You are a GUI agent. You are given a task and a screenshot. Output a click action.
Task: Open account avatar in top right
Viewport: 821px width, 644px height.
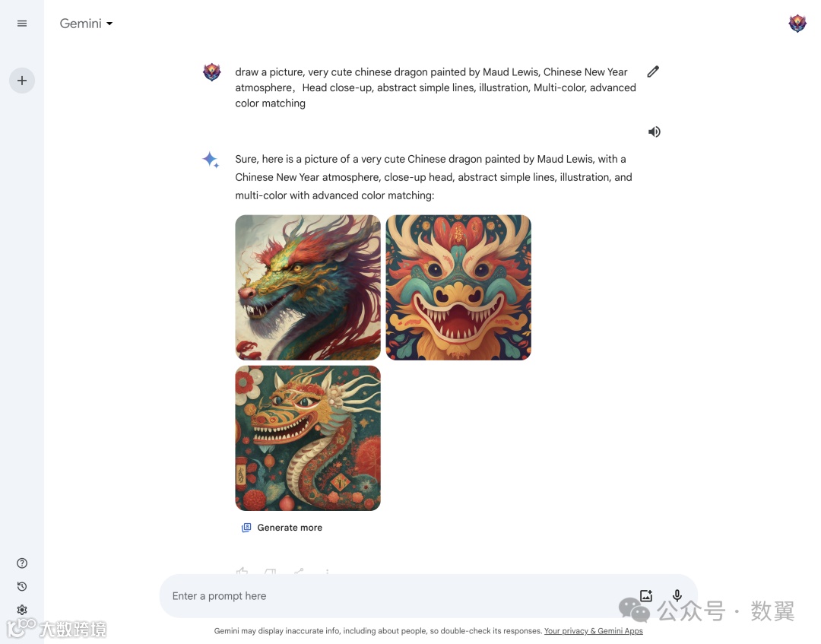click(797, 24)
